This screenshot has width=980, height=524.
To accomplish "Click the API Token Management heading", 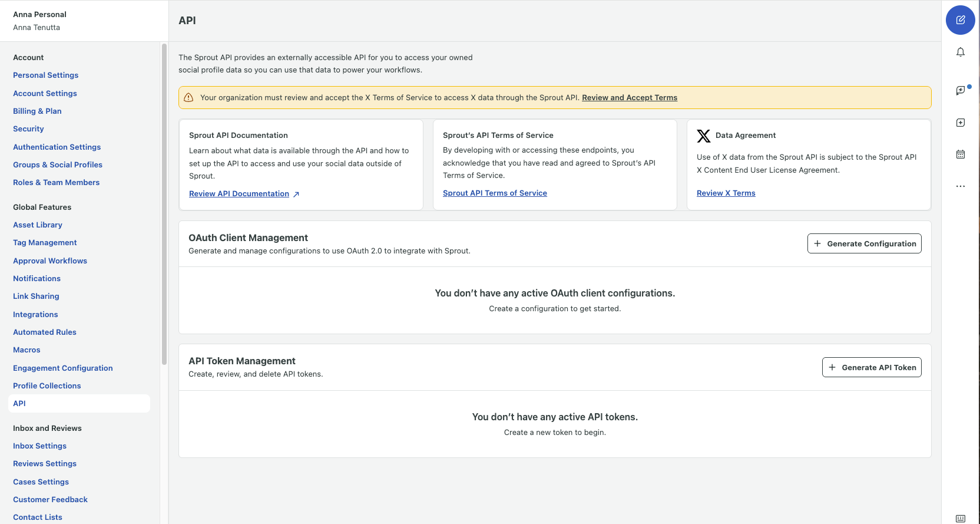I will tap(242, 361).
